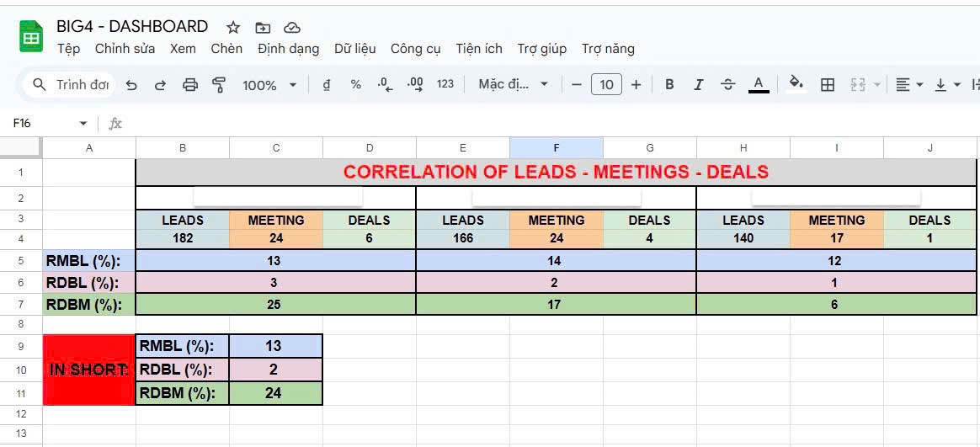Select the red IN SHORT: cell
Screen dimensions: 980x447
tap(88, 370)
